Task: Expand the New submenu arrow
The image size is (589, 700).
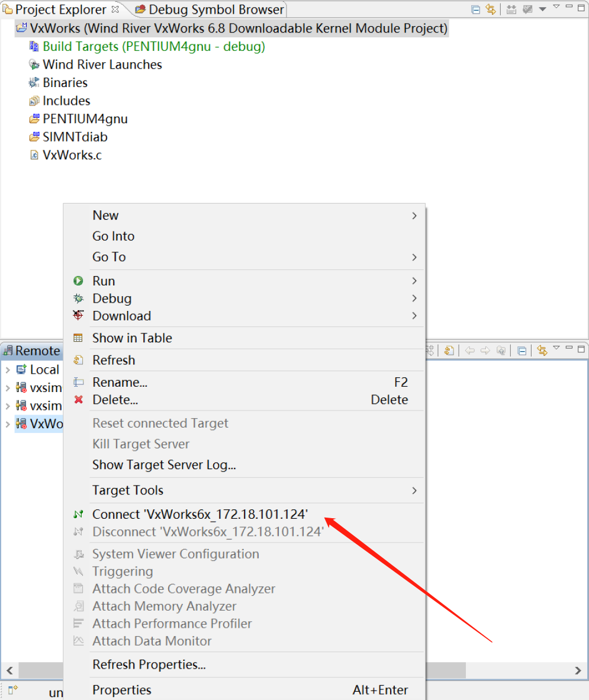Action: coord(414,216)
